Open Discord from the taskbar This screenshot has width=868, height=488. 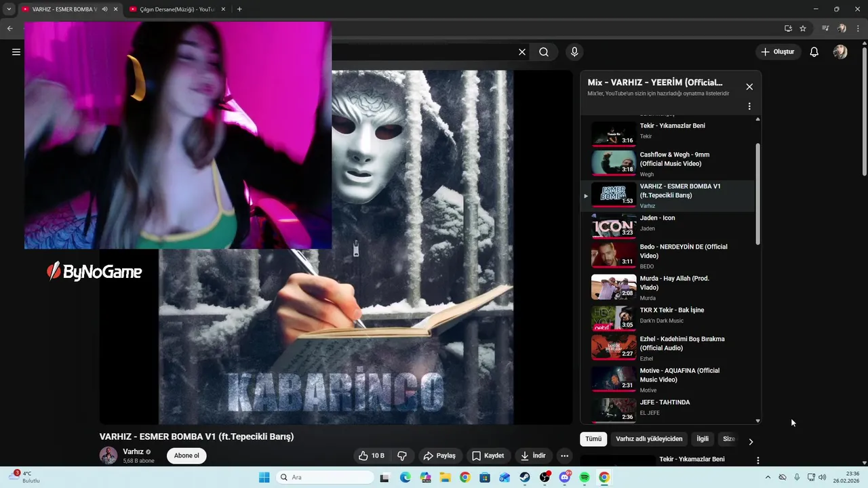pos(565,477)
